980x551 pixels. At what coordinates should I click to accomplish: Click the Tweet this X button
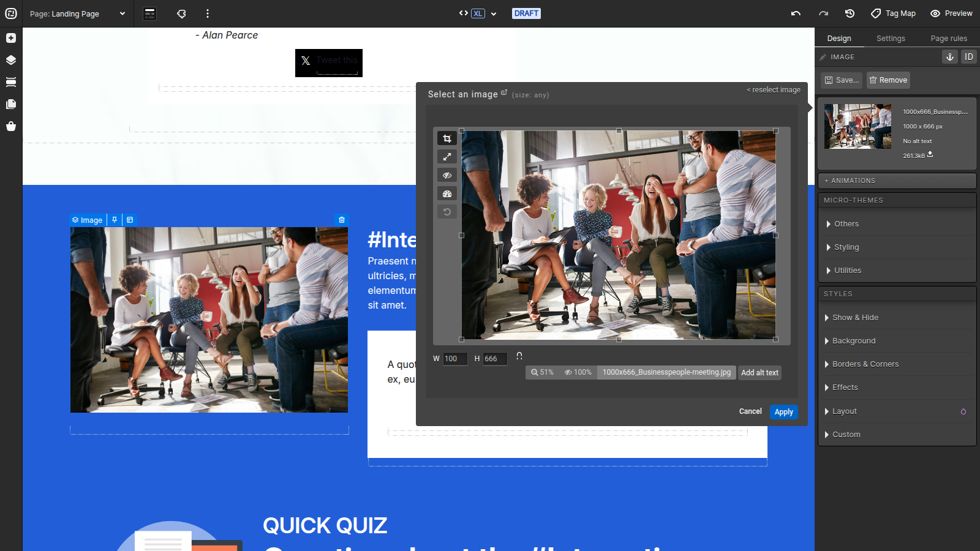click(x=329, y=62)
